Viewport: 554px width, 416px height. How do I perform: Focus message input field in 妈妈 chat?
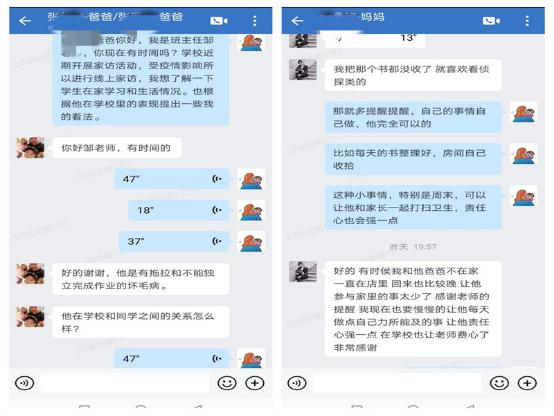pos(397,383)
